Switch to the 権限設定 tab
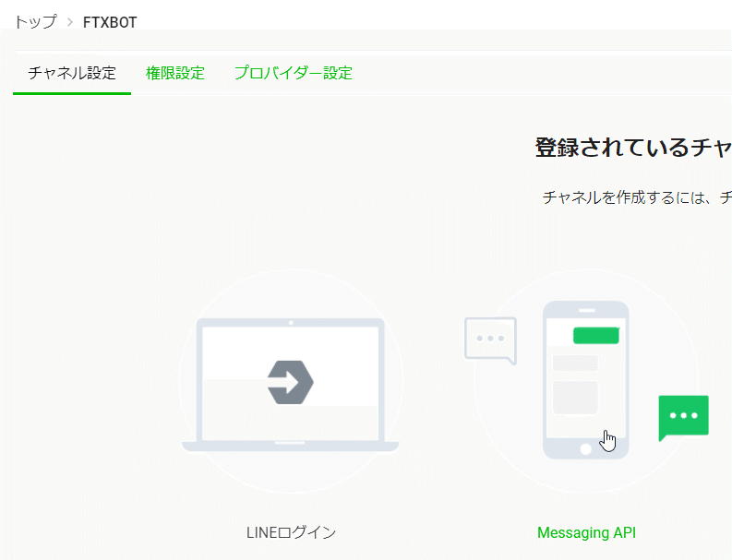This screenshot has height=560, width=732. [175, 73]
